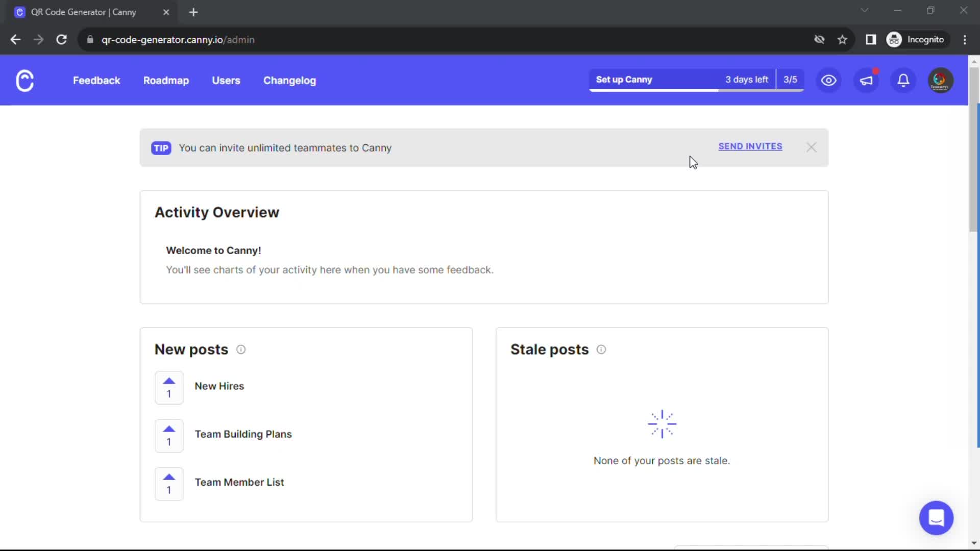Open Chrome's three-dot menu

tap(965, 39)
